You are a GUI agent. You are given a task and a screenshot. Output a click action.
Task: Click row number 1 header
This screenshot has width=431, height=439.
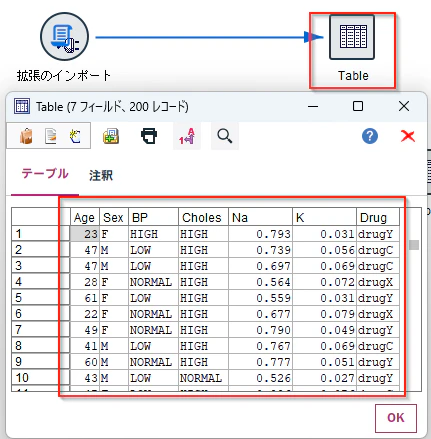41,234
